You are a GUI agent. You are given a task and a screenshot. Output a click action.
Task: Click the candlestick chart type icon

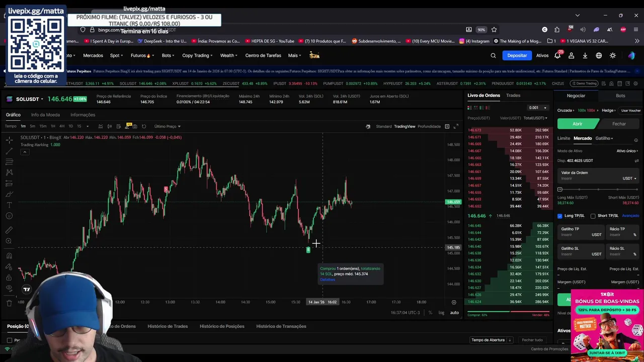(109, 126)
